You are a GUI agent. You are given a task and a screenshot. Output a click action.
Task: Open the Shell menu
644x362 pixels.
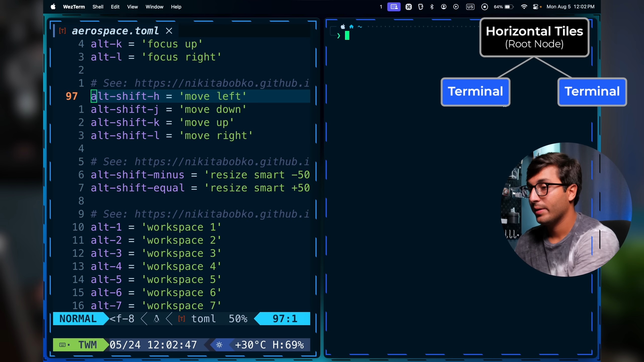coord(98,7)
